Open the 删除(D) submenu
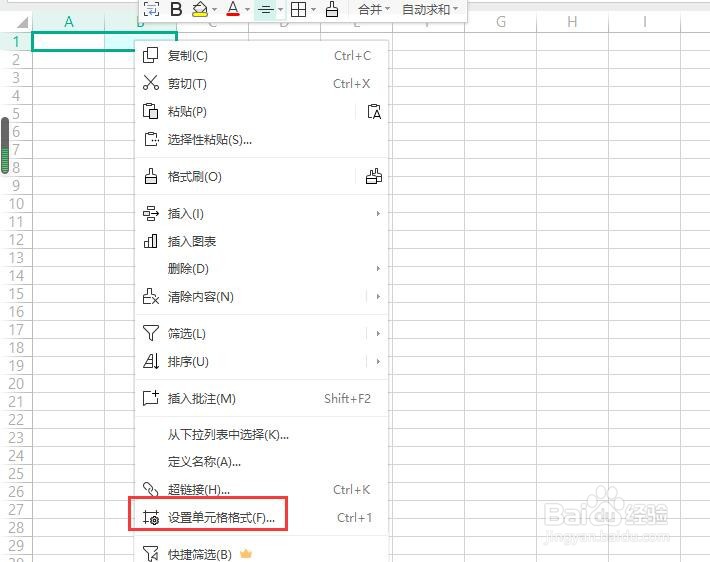710x562 pixels. 262,269
